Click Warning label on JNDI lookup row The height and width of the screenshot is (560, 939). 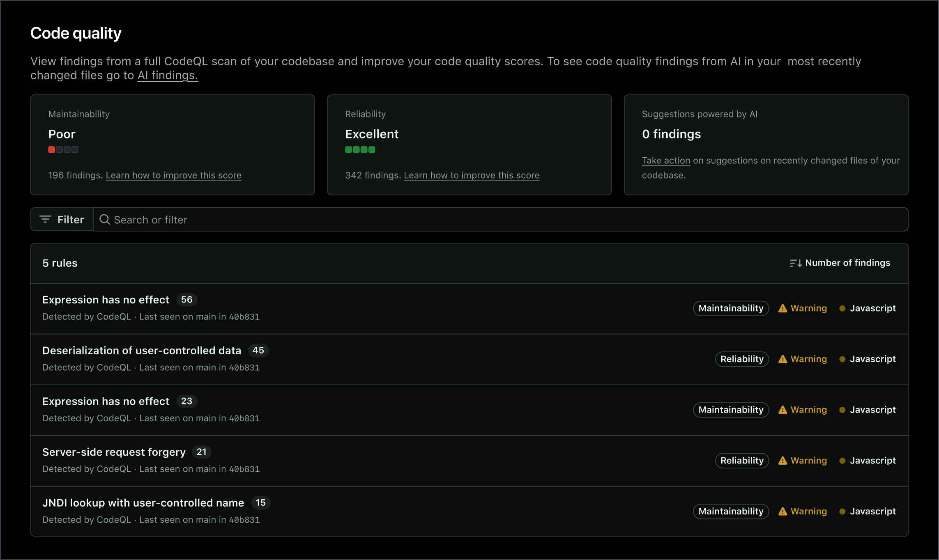(809, 512)
